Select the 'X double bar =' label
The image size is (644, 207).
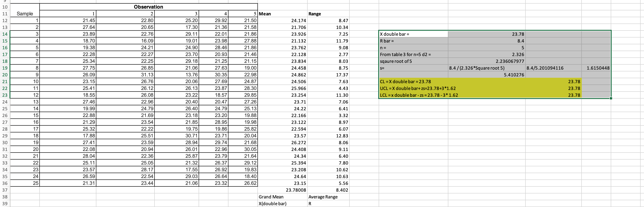pyautogui.click(x=413, y=34)
